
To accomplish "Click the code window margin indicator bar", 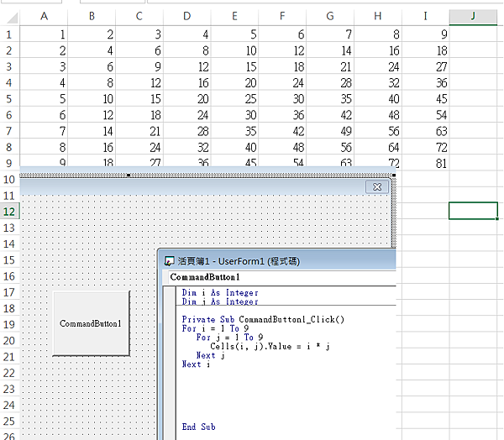I will tap(171, 361).
